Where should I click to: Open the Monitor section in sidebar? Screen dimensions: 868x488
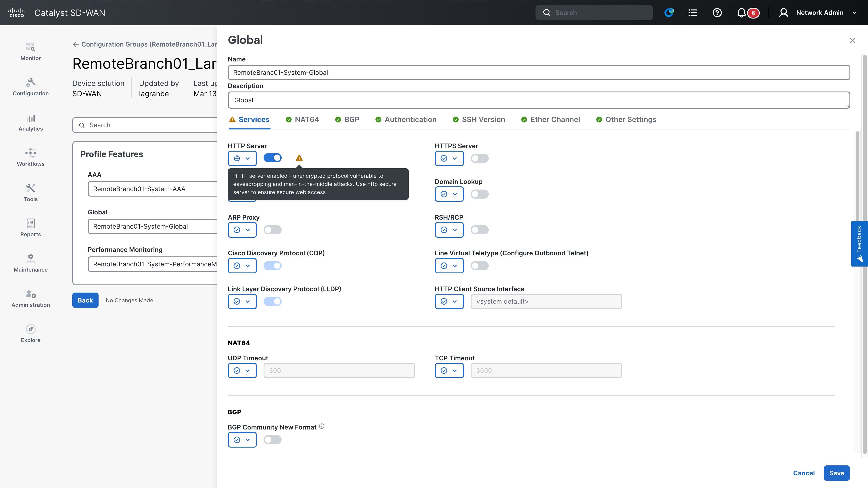pos(30,51)
